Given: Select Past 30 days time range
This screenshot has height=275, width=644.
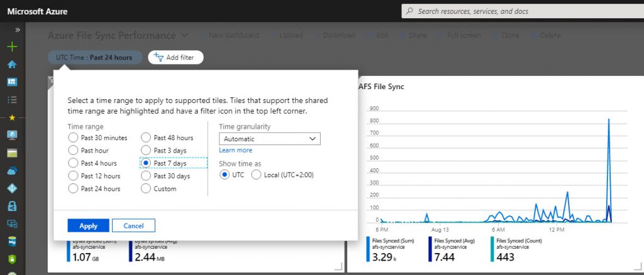Looking at the screenshot, I should pos(145,176).
